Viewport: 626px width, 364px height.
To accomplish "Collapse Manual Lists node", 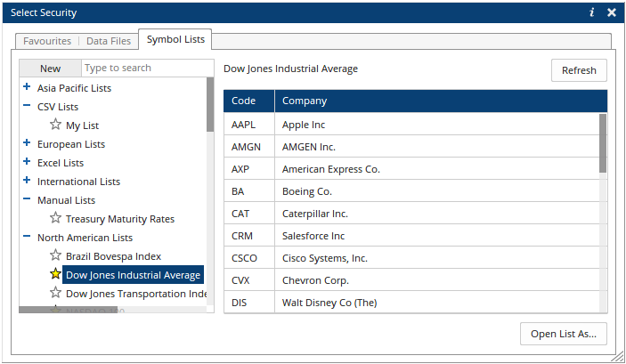I will [x=27, y=199].
